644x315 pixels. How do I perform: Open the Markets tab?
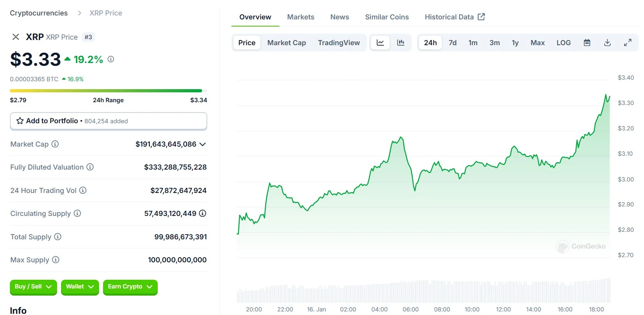tap(301, 17)
